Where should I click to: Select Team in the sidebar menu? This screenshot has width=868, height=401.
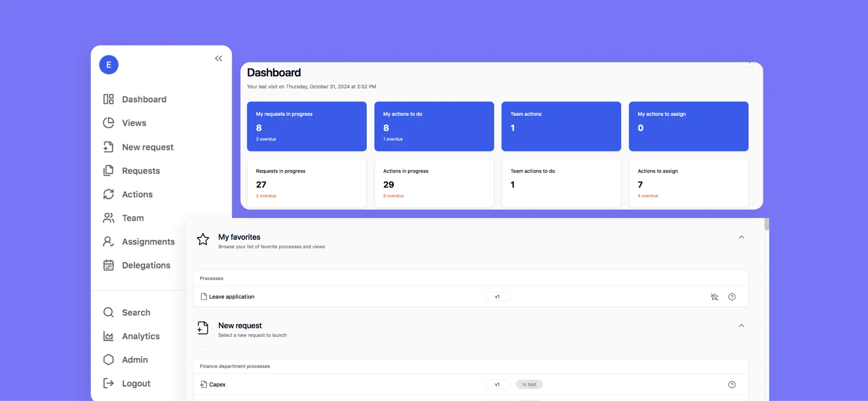[x=133, y=218]
